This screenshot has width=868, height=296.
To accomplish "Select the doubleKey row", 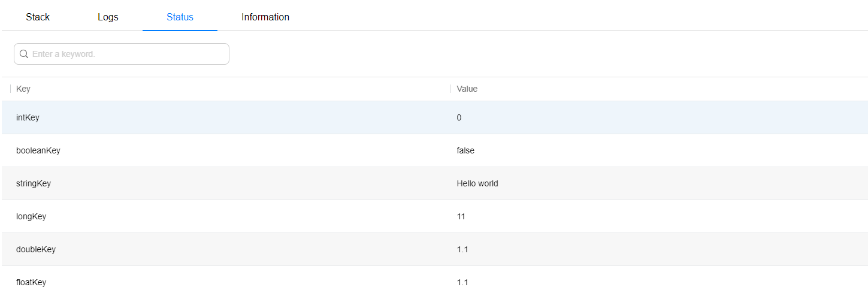I will point(435,249).
